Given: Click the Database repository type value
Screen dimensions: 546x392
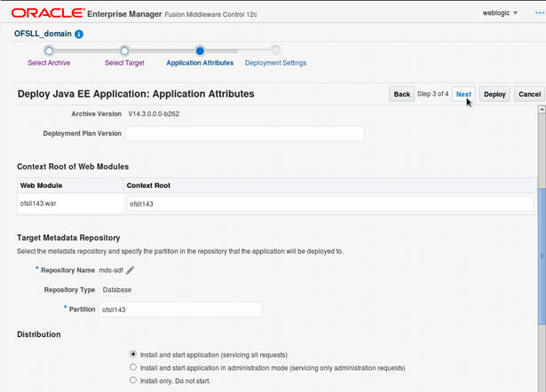Looking at the screenshot, I should [117, 290].
